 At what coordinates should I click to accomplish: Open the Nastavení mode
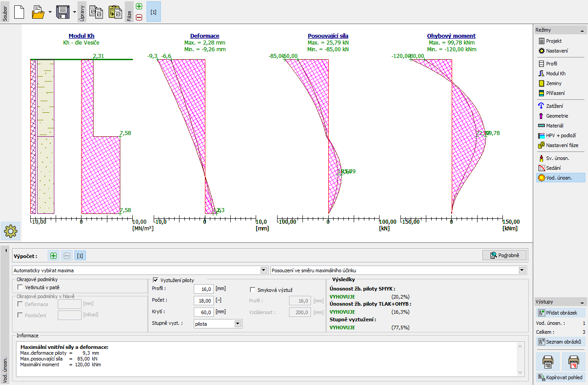pyautogui.click(x=560, y=51)
